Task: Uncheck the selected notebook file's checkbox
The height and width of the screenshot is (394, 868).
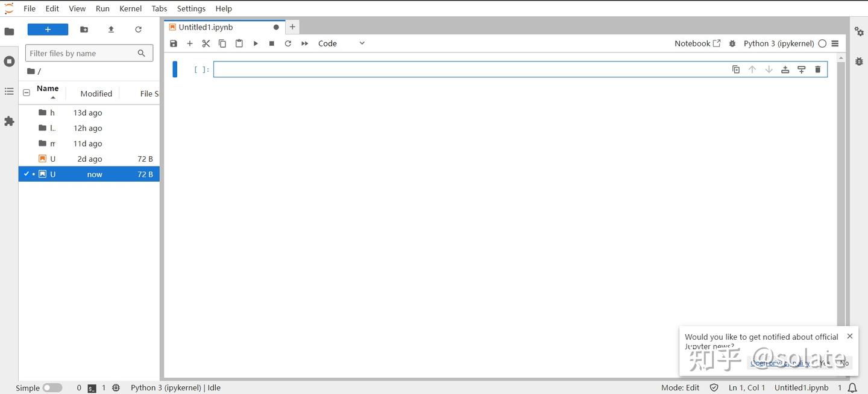Action: pos(25,174)
